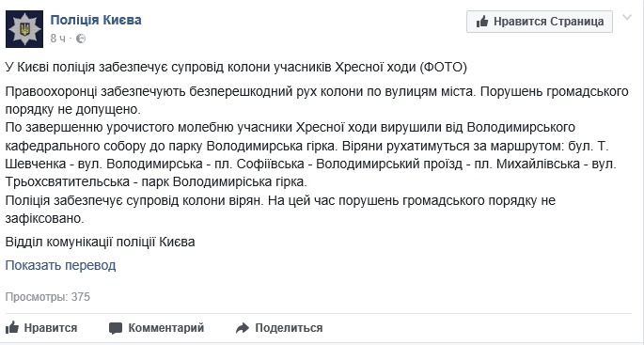The height and width of the screenshot is (345, 644).
Task: Open the post's 8 ч timestamp
Action: 58,39
